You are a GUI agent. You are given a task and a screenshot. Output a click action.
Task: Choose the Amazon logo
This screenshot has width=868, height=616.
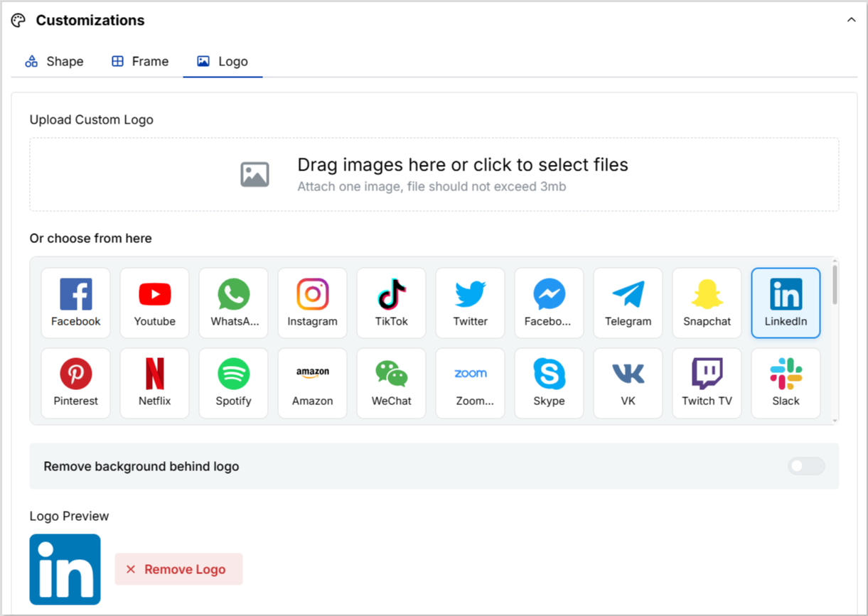312,383
